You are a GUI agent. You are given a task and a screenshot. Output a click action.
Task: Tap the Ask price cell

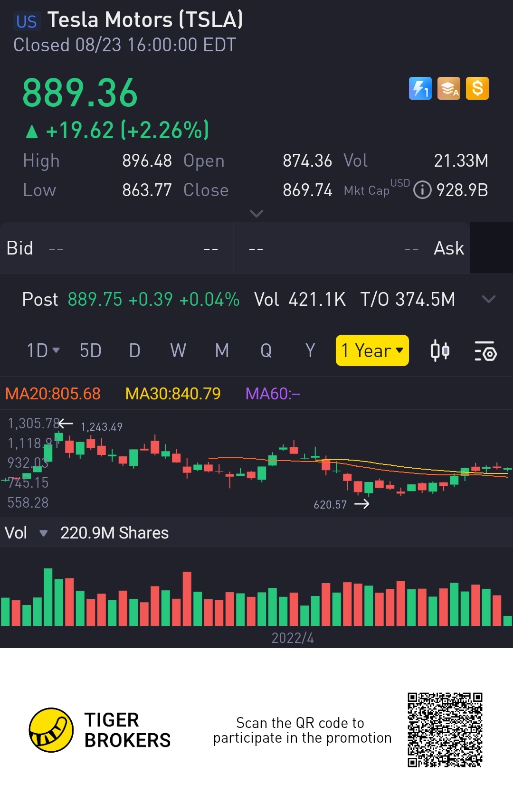pos(352,248)
